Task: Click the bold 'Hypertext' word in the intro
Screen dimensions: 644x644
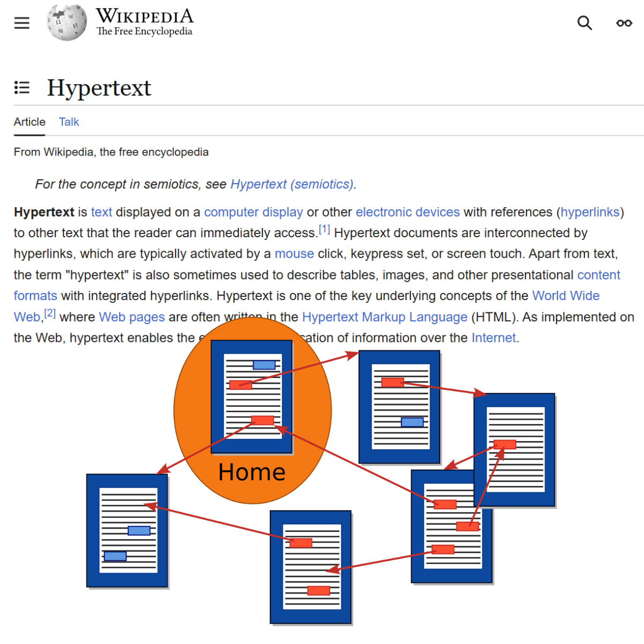Action: [x=44, y=212]
